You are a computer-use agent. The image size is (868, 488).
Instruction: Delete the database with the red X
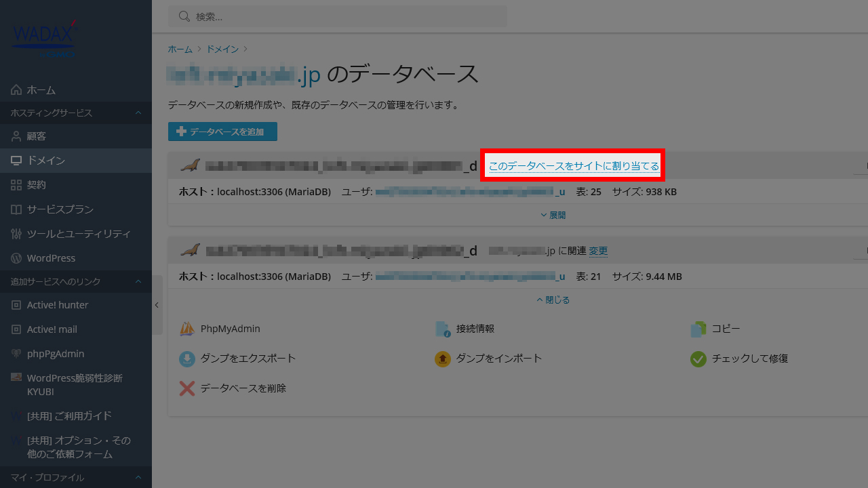(x=243, y=388)
